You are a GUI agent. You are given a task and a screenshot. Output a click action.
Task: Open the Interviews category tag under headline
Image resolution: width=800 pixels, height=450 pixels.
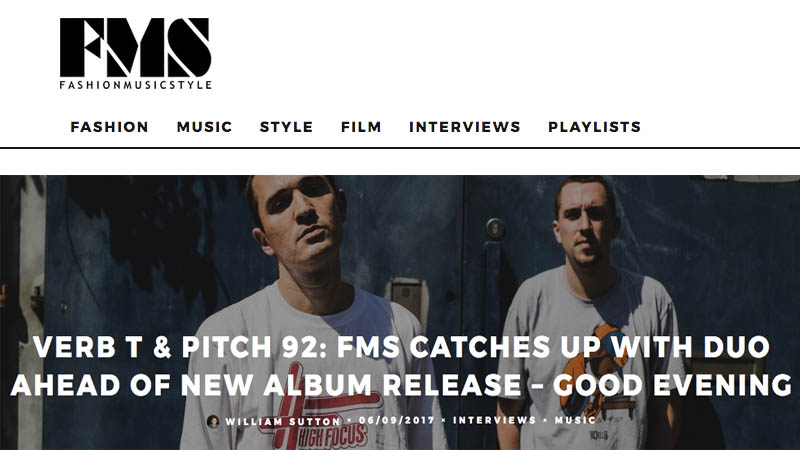click(x=494, y=420)
